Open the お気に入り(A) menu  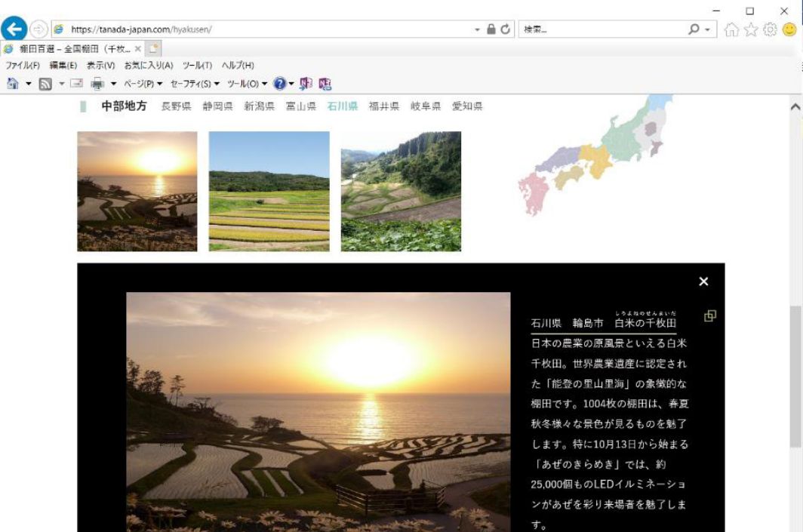[x=149, y=66]
